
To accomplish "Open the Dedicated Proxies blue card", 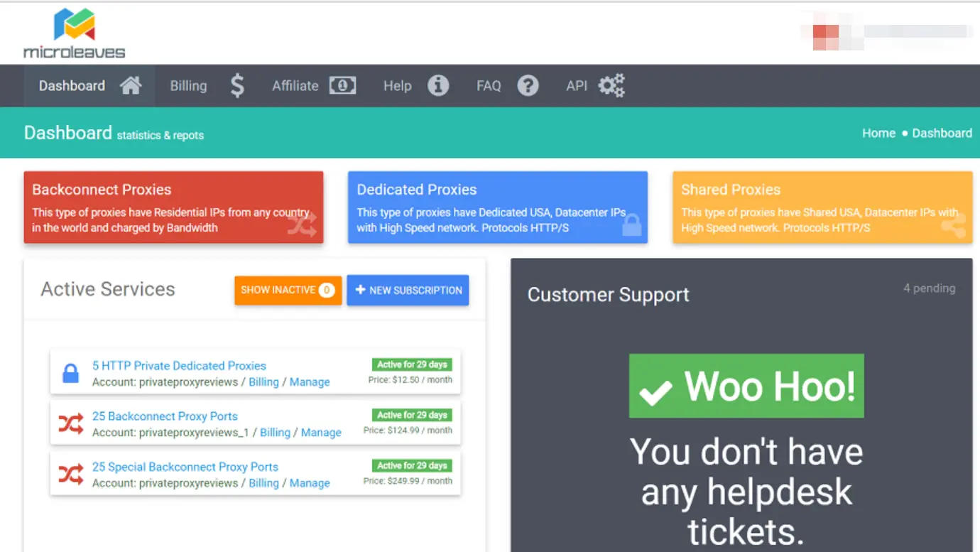I will point(498,207).
